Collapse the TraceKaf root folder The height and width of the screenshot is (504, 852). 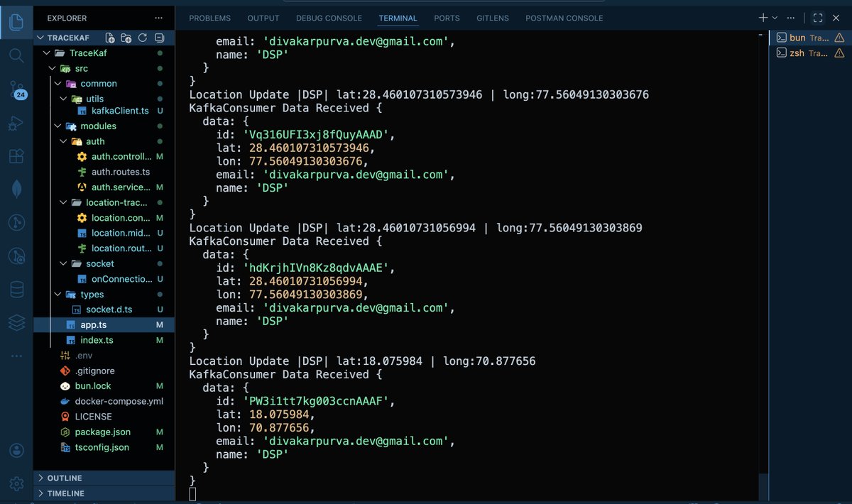point(47,53)
